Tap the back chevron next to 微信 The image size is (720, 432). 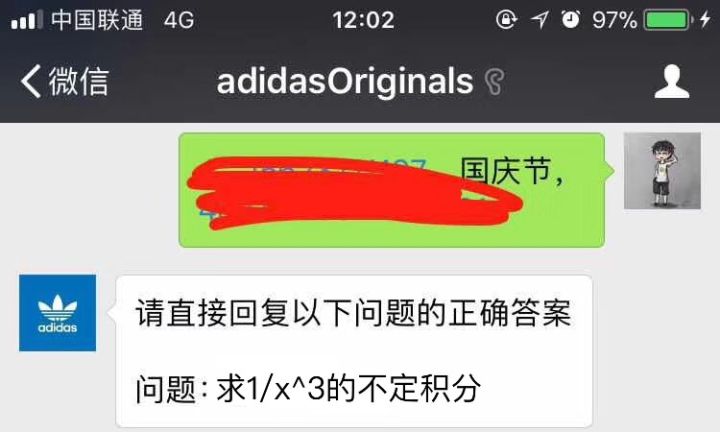(31, 81)
